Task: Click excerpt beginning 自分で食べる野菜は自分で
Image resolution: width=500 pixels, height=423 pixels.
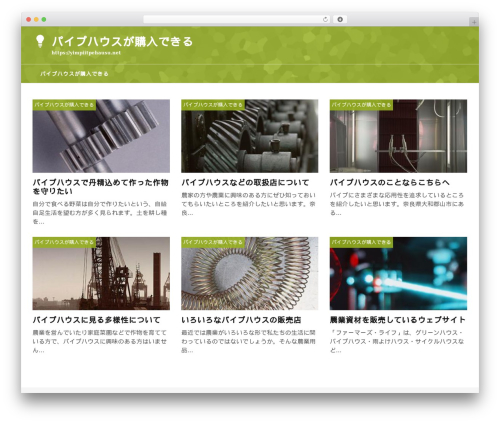Action: 100,212
